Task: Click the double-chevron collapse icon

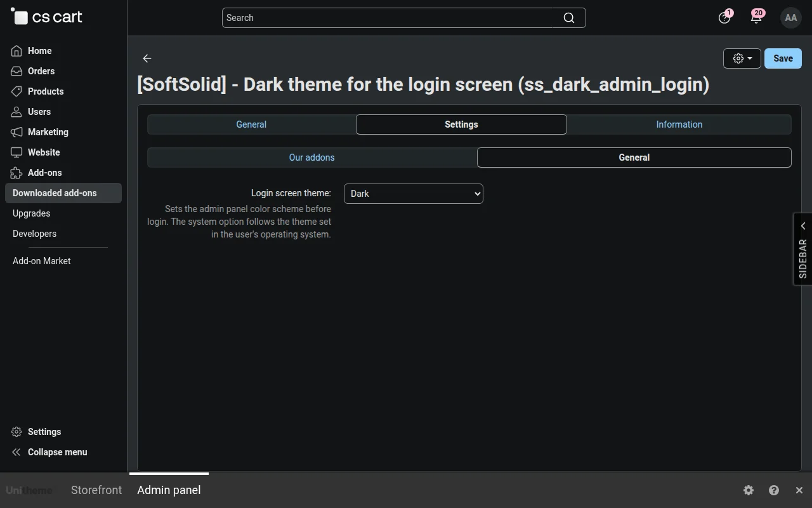Action: [16, 452]
